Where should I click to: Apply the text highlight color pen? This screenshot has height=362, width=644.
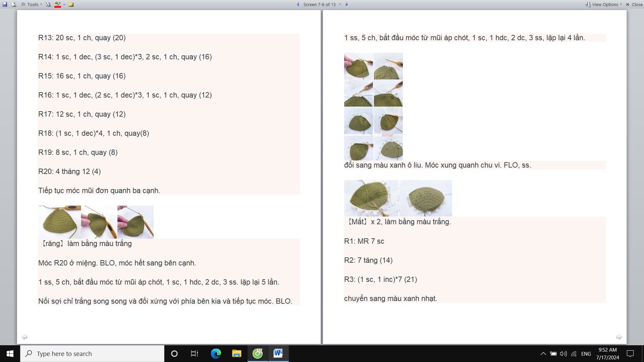point(58,4)
